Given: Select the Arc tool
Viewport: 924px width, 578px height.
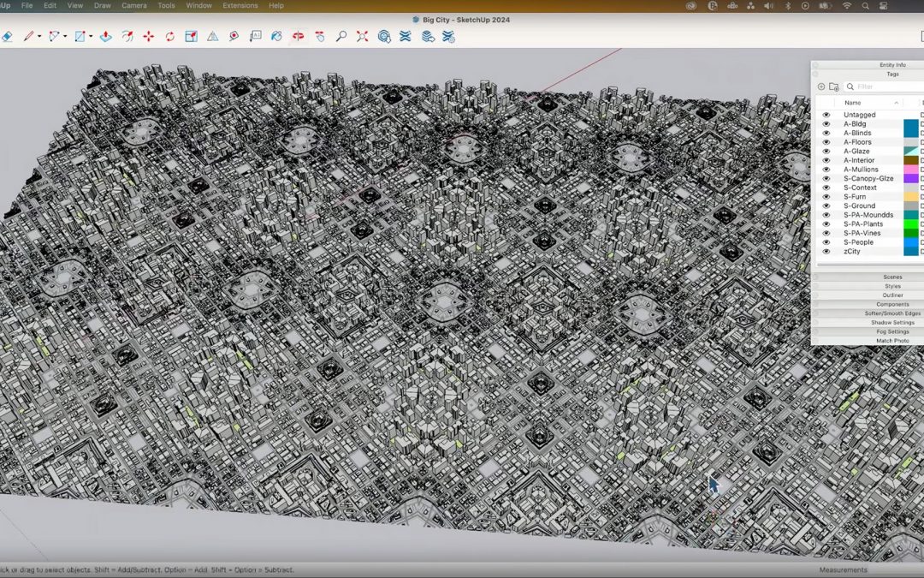Looking at the screenshot, I should (x=54, y=37).
